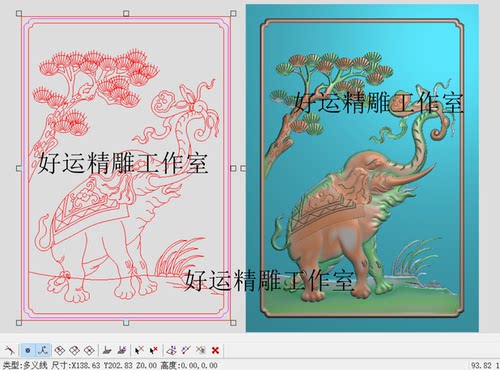Click the cursor icon with grey X
Viewport: 500px width, 370px height.
[x=139, y=350]
